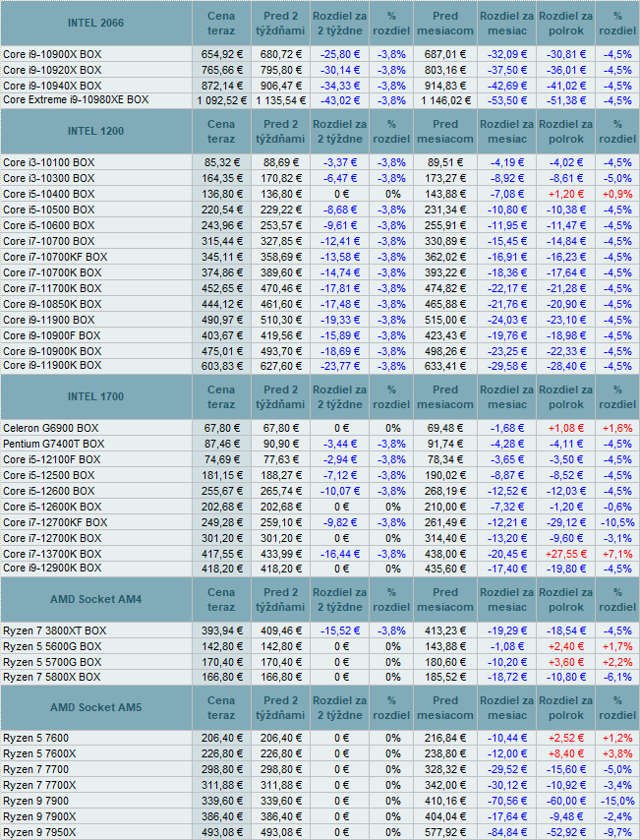Select the Core i9-10920X BOX row name
Screen dimensions: 640x840
point(52,70)
